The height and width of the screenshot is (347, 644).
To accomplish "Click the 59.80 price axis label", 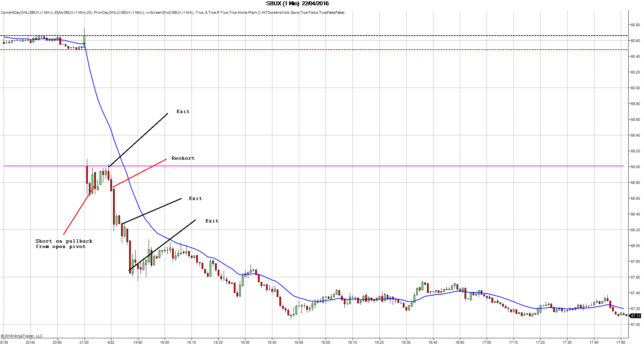I will click(635, 104).
